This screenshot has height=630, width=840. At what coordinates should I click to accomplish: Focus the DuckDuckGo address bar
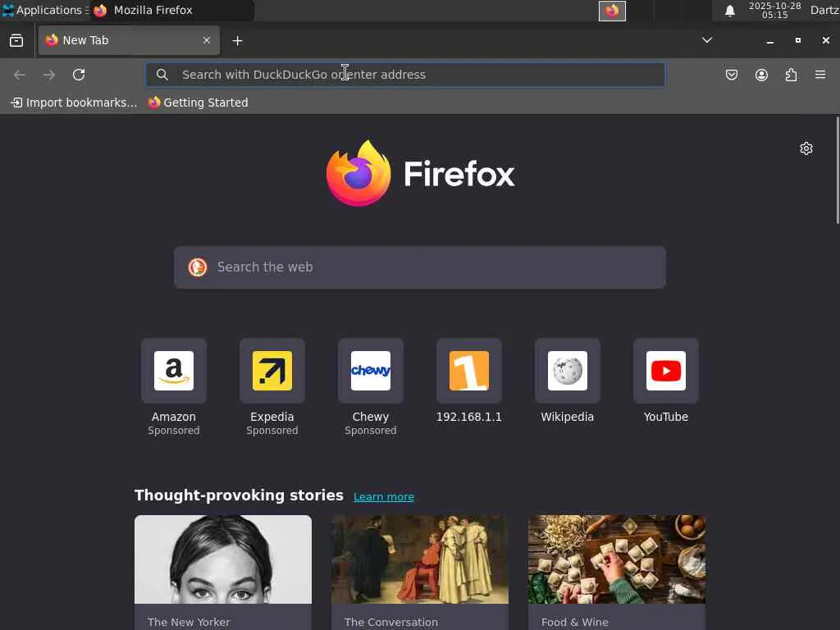(405, 75)
